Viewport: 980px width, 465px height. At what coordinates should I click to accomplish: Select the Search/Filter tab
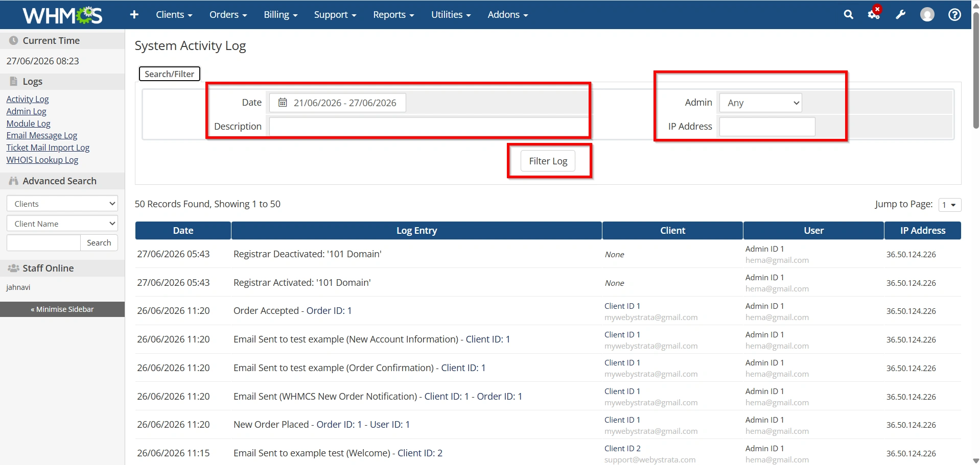(x=170, y=74)
